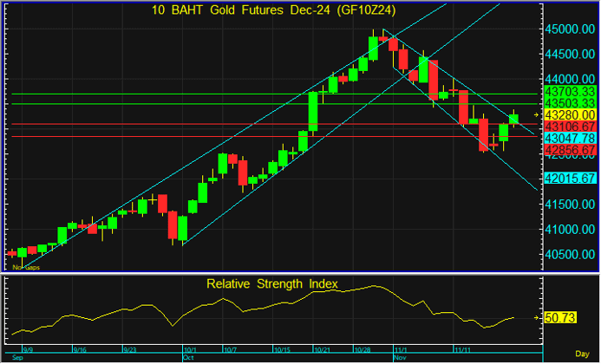Viewport: 601px width, 364px height.
Task: Select the red 42856.67 price label
Action: [569, 150]
